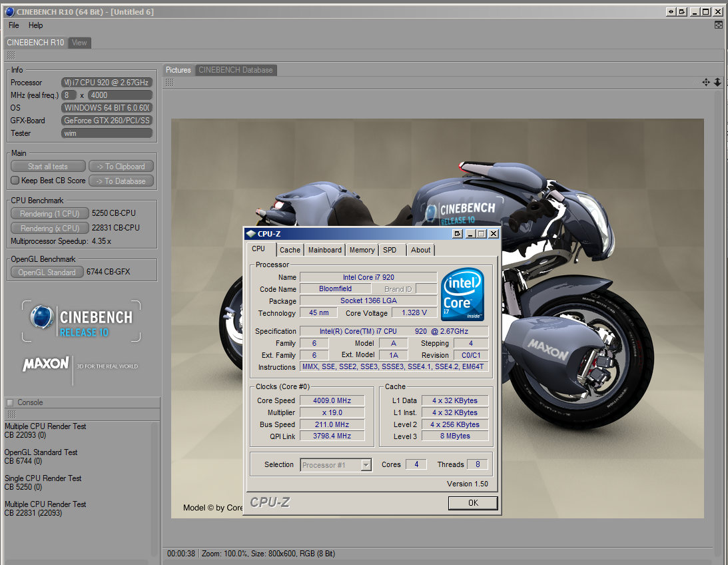The height and width of the screenshot is (565, 728).
Task: Click the layout toggle icon below the window controls
Action: coord(718,25)
